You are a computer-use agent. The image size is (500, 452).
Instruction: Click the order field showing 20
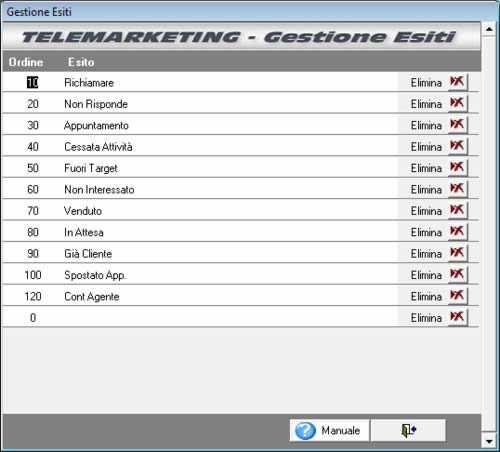[33, 104]
